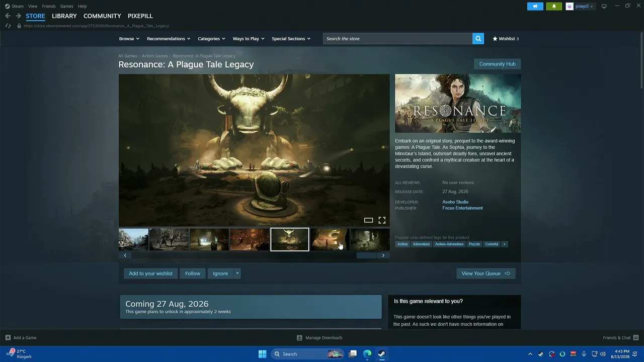The width and height of the screenshot is (644, 362).
Task: Switch to the COMMUNITY tab
Action: (102, 16)
